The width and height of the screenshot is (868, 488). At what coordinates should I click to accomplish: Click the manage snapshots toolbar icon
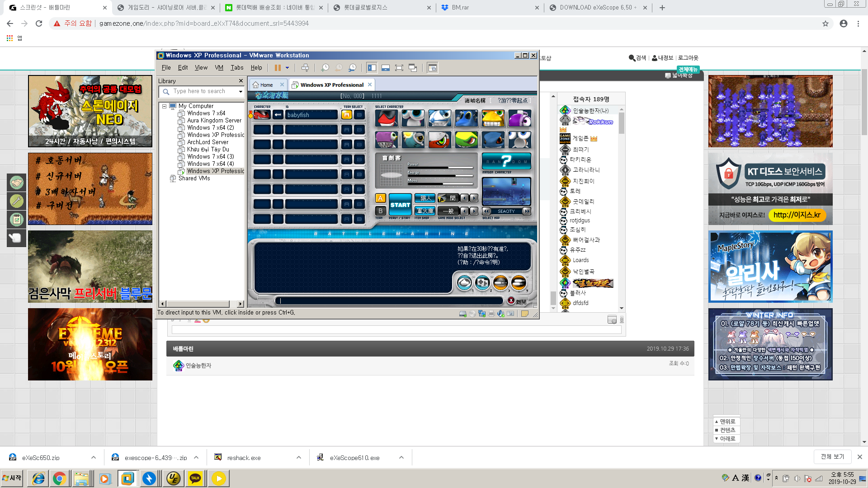click(x=352, y=68)
